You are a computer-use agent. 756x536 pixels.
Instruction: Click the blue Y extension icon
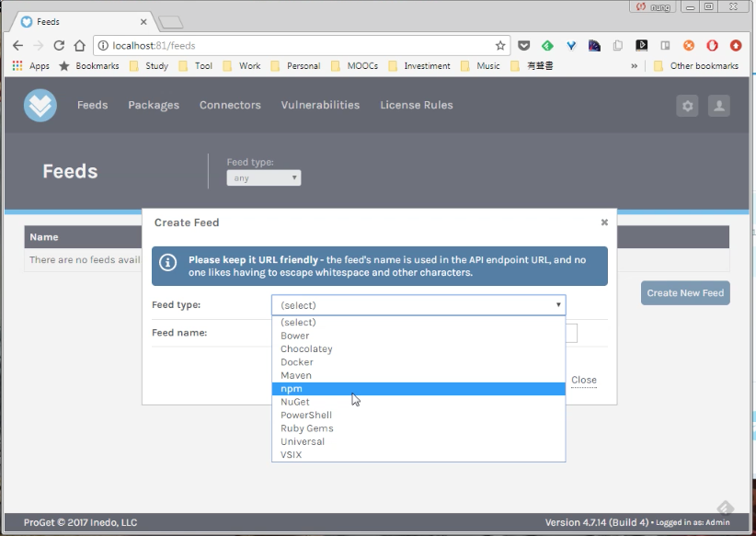571,45
